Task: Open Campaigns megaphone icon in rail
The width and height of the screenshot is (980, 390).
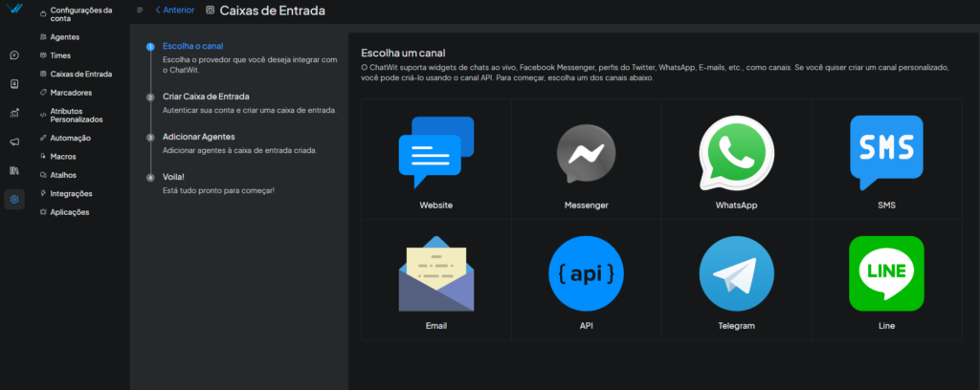Action: tap(14, 141)
